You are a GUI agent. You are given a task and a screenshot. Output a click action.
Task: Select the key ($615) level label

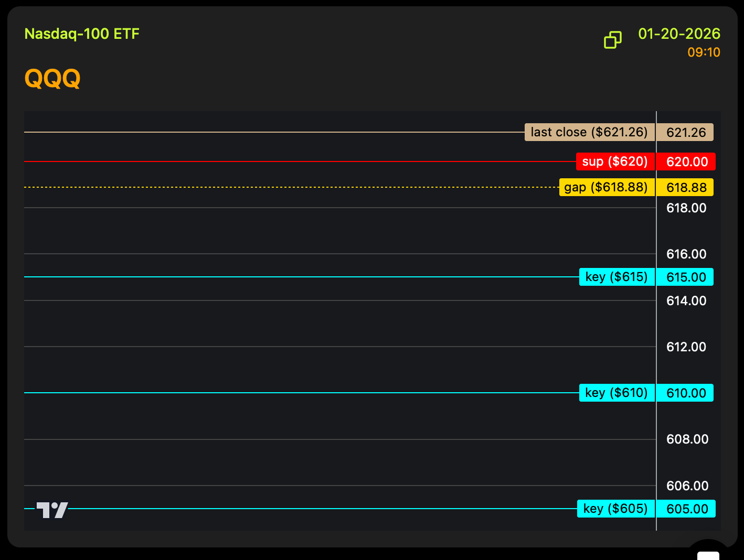tap(617, 277)
